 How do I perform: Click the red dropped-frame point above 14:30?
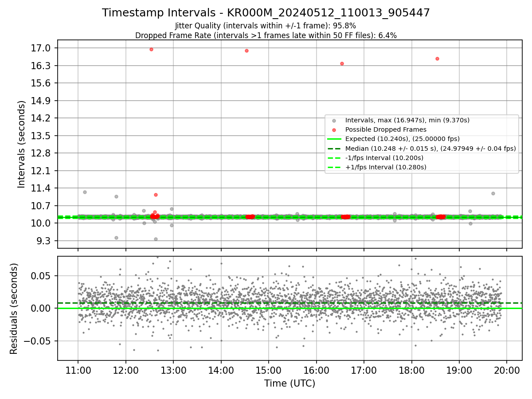tap(246, 51)
